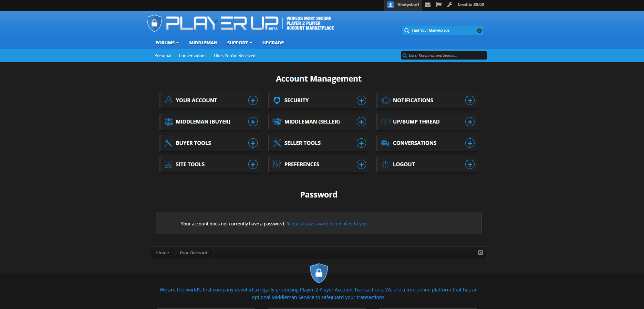The width and height of the screenshot is (644, 309).
Task: Go to Home breadcrumb
Action: (x=163, y=253)
